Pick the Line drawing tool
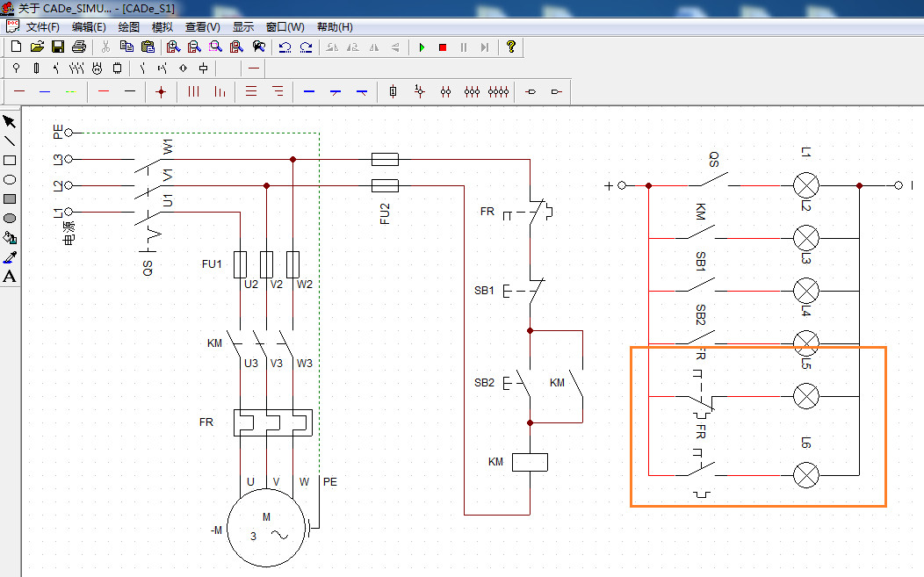Viewport: 924px width, 577px height. 11,141
